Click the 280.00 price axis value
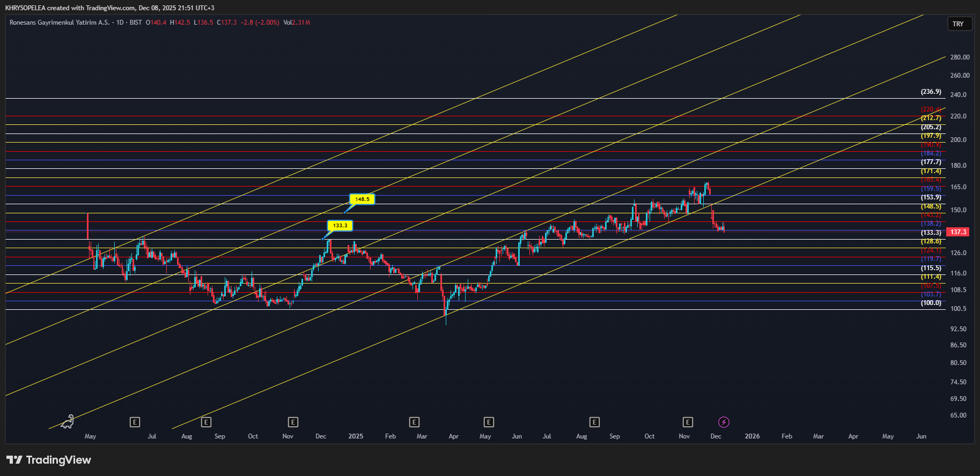 tap(960, 57)
